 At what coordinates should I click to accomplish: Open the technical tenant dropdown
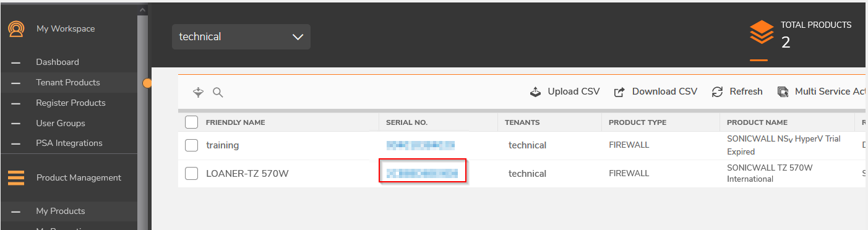point(241,37)
